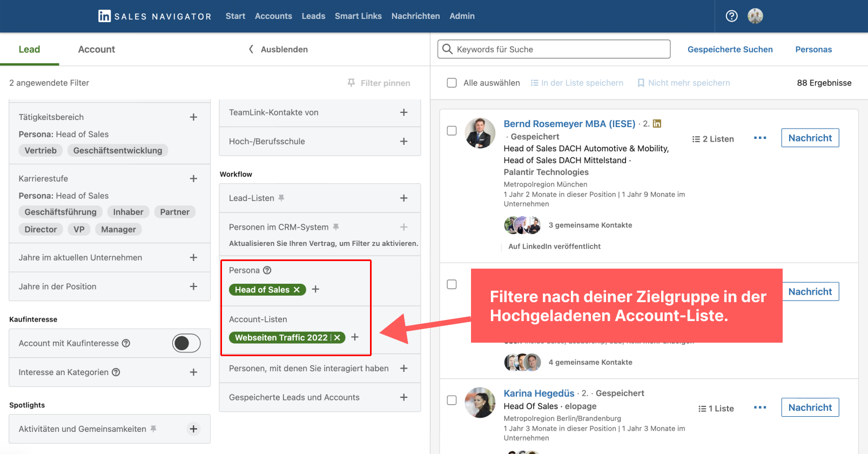
Task: Click the LinkedIn badge next to Bernd Rosemeyer
Action: pos(657,124)
